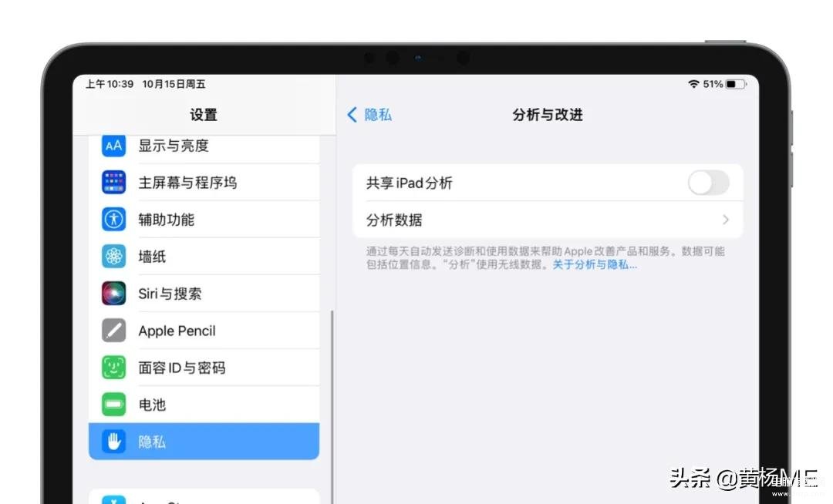The width and height of the screenshot is (833, 504).
Task: Tap the battery indicator in status bar
Action: tap(735, 84)
